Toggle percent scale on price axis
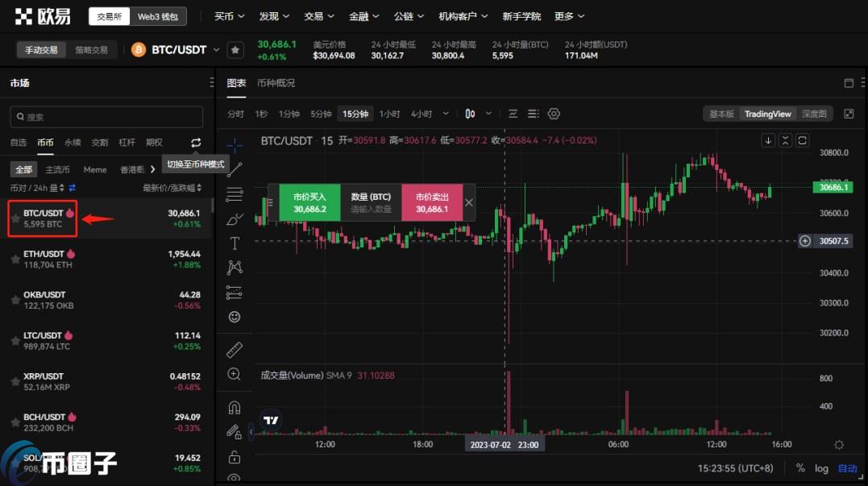Screen dimensions: 868x486 point(800,468)
